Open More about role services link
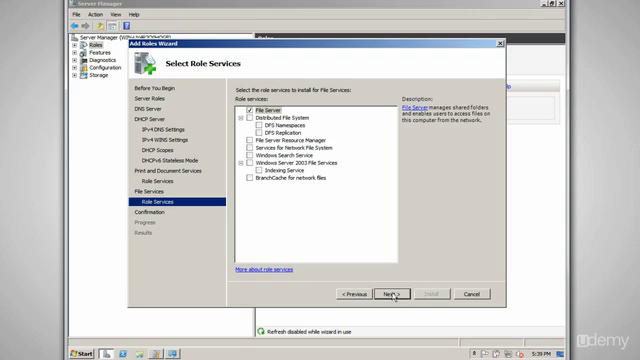 [264, 270]
